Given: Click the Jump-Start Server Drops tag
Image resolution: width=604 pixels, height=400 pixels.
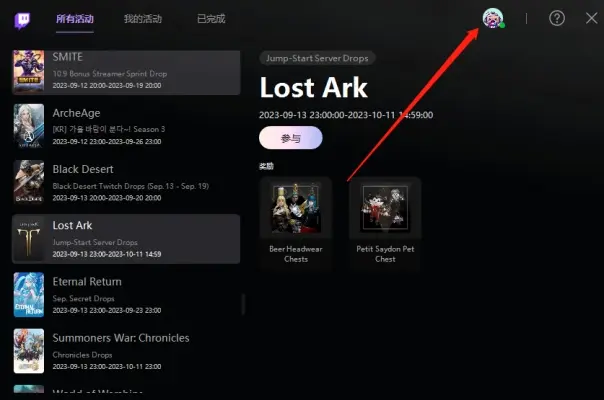Looking at the screenshot, I should pyautogui.click(x=317, y=58).
